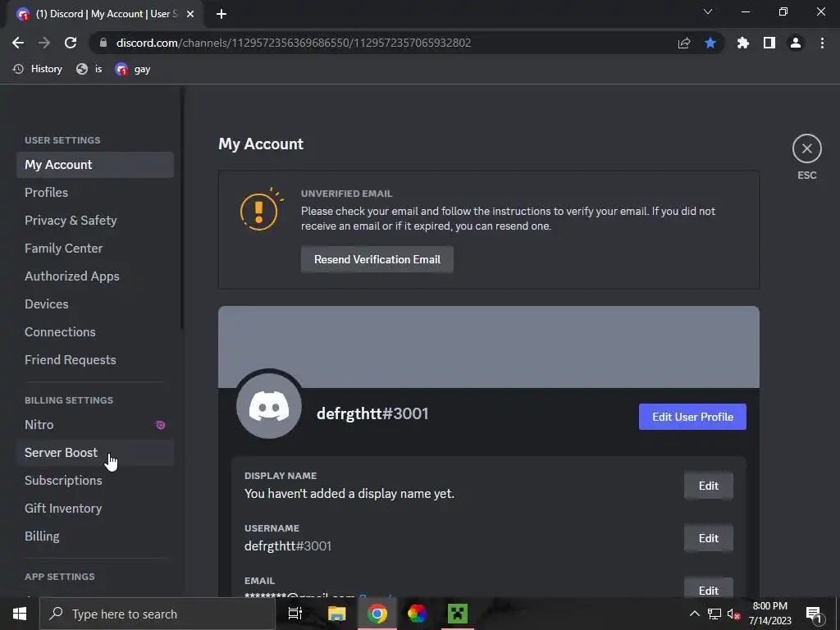840x630 pixels.
Task: Open the History bookmark
Action: (38, 69)
